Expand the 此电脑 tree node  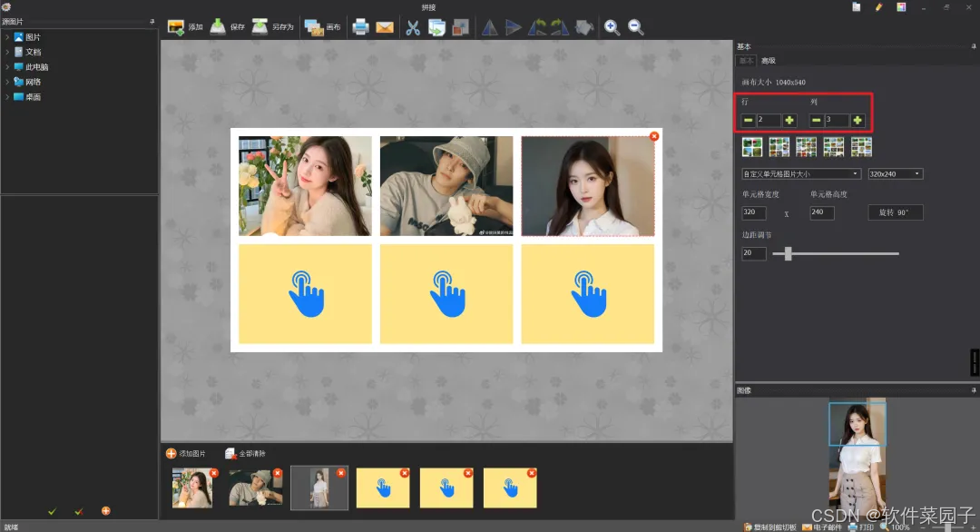7,67
